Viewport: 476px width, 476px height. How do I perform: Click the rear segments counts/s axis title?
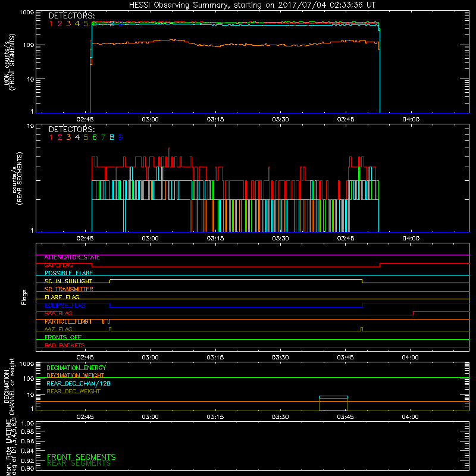point(17,178)
